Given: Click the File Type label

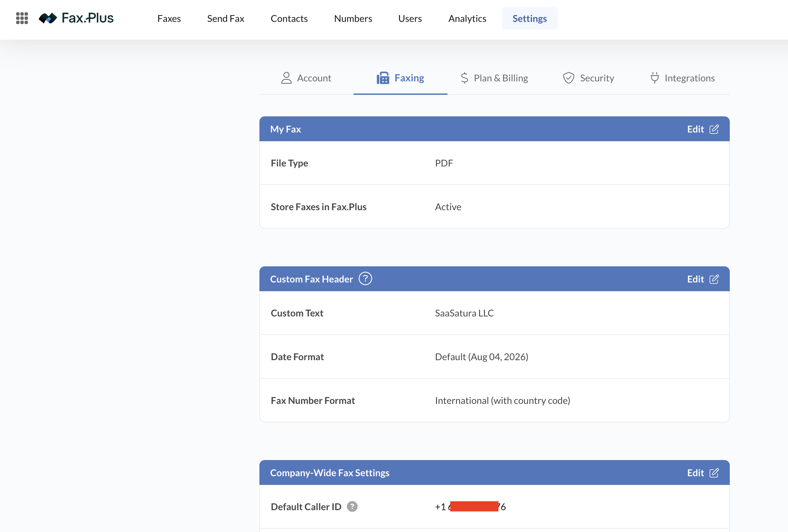Looking at the screenshot, I should 289,163.
